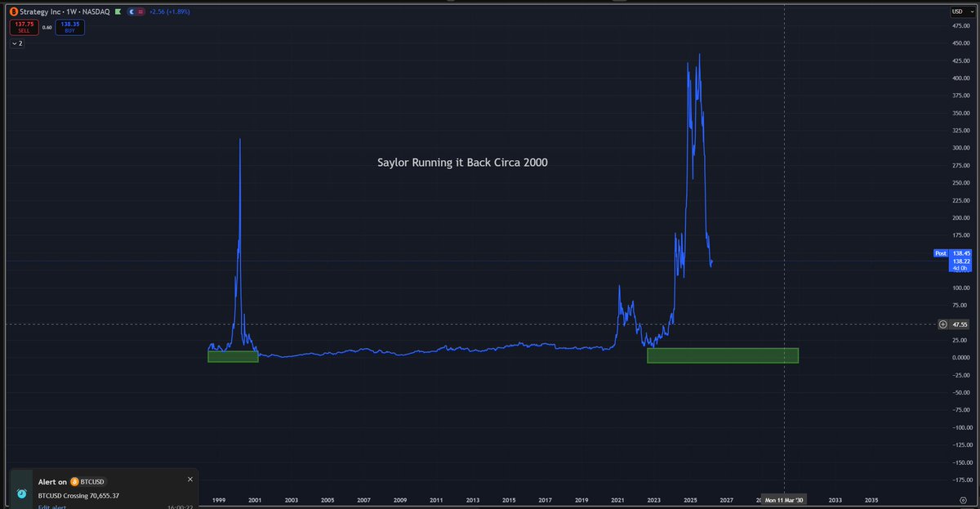Click the 138.35 BUY button
980x509 pixels.
(x=70, y=27)
